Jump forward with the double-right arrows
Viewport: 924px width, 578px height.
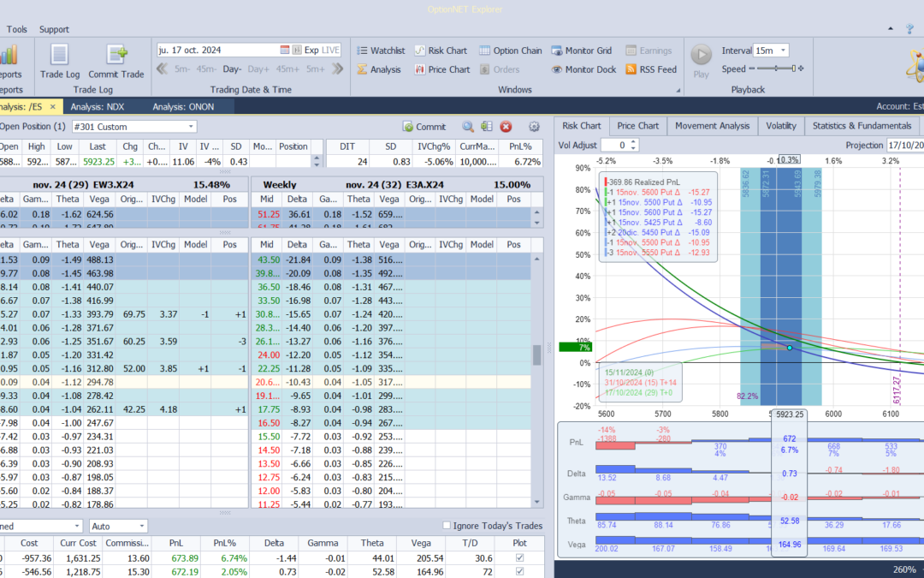[338, 69]
